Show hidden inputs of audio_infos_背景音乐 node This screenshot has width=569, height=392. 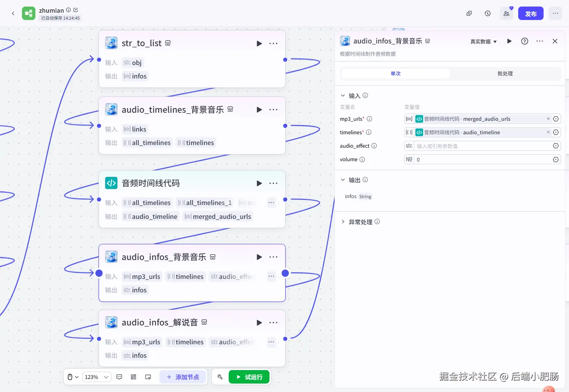(271, 276)
